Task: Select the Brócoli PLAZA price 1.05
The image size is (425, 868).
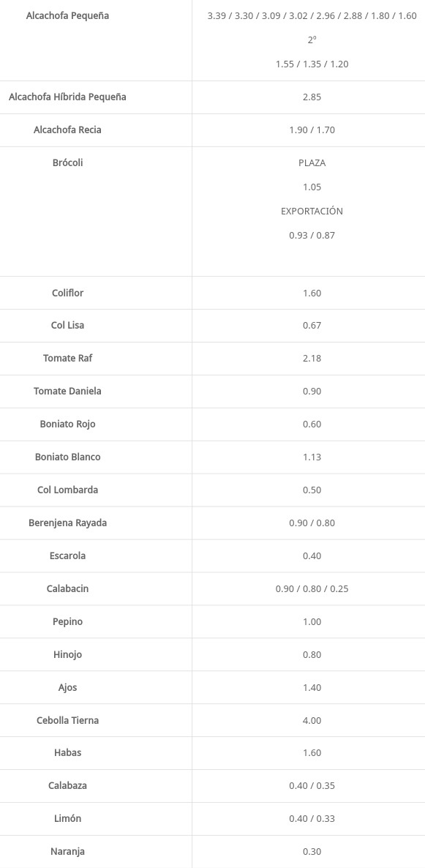Action: tap(312, 187)
